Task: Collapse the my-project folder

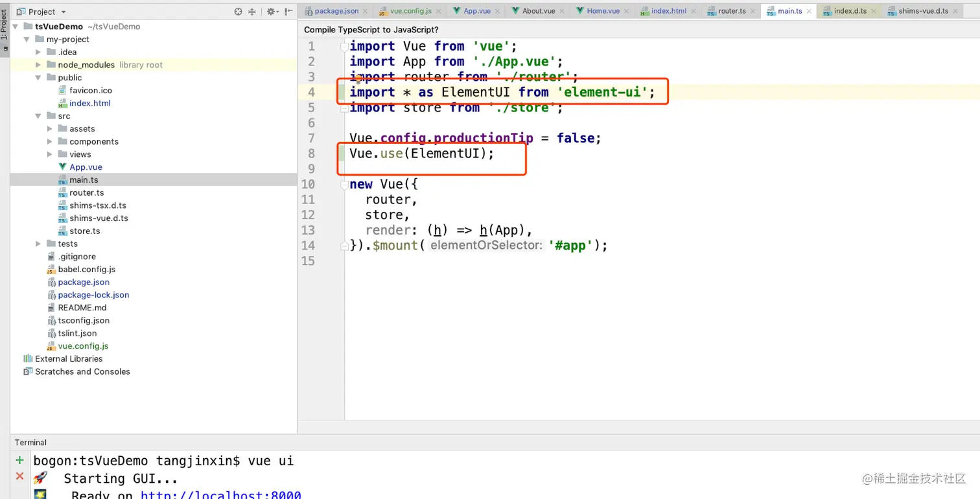Action: [27, 40]
